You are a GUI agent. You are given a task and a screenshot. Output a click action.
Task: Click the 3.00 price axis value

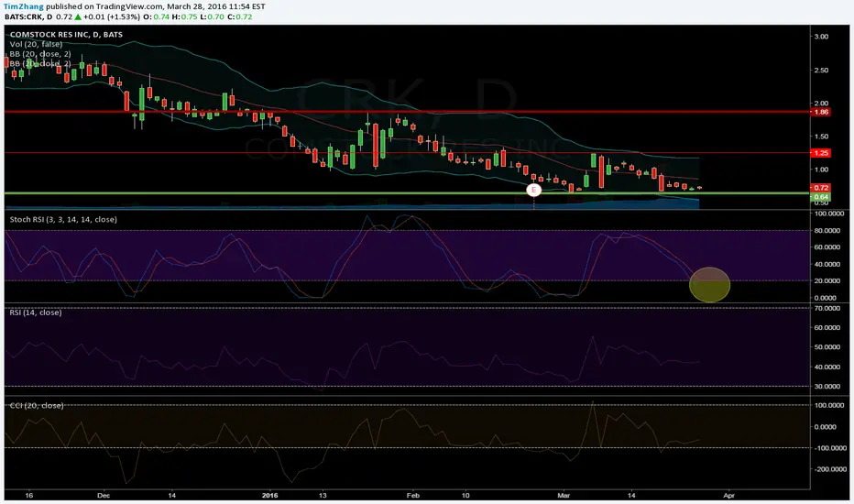(x=821, y=37)
